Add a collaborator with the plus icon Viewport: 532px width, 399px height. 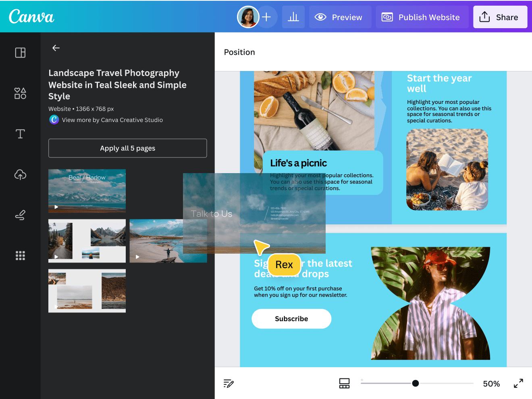(266, 17)
